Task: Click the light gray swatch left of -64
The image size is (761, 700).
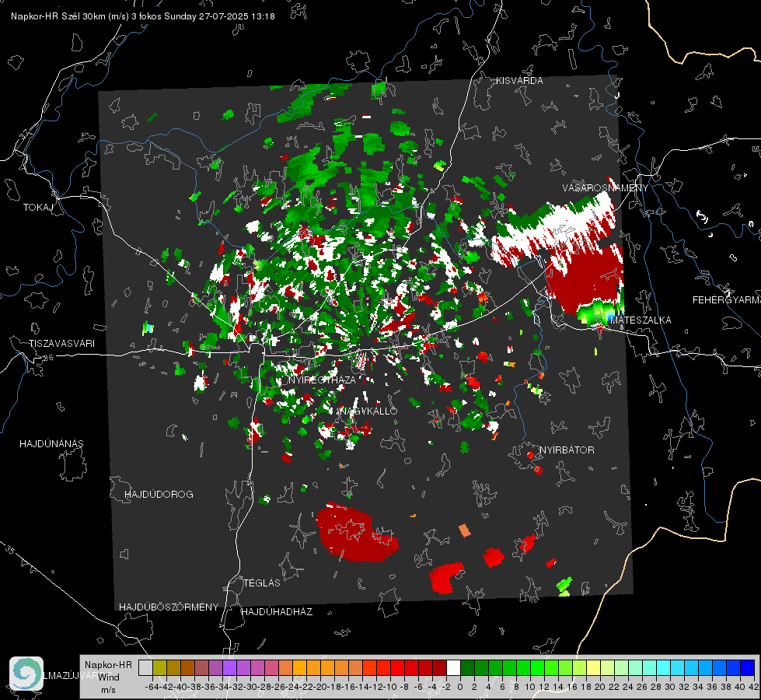Action: pyautogui.click(x=145, y=667)
